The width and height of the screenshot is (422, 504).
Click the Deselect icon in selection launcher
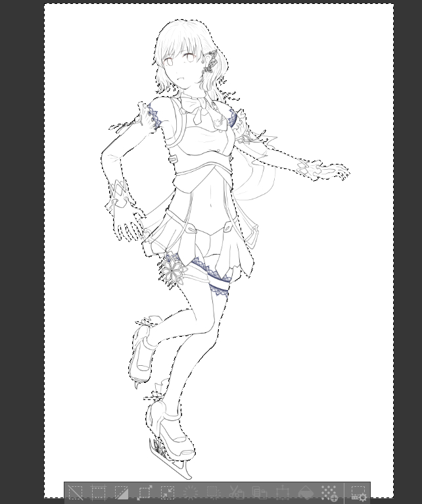[x=76, y=492]
